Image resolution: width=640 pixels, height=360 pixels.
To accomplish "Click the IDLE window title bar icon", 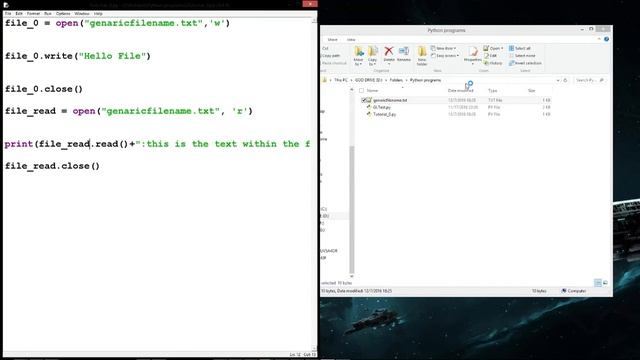I will pos(6,5).
